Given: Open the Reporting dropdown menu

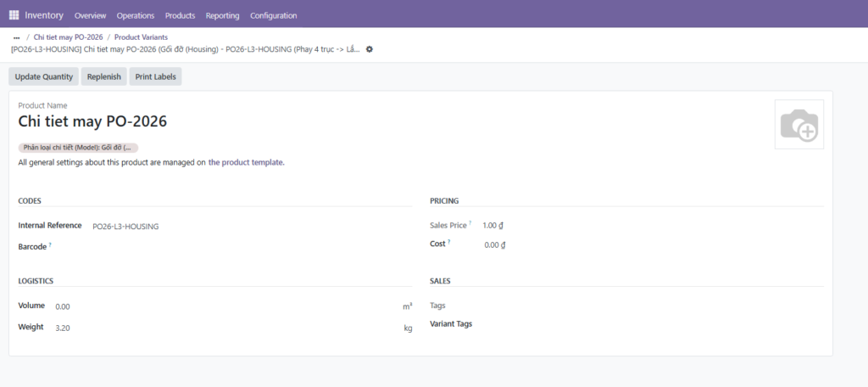Looking at the screenshot, I should (x=222, y=15).
